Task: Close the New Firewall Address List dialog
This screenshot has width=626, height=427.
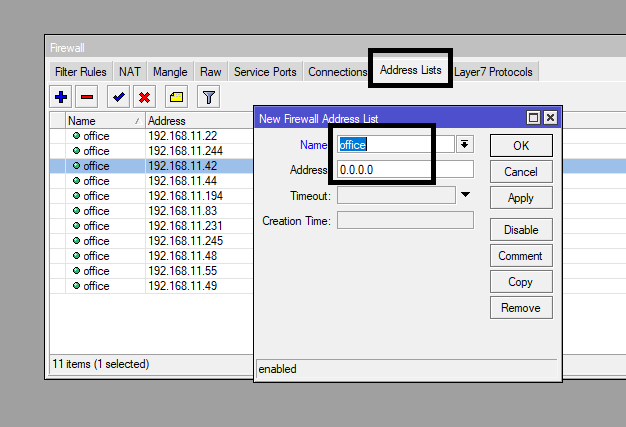Action: click(x=549, y=118)
